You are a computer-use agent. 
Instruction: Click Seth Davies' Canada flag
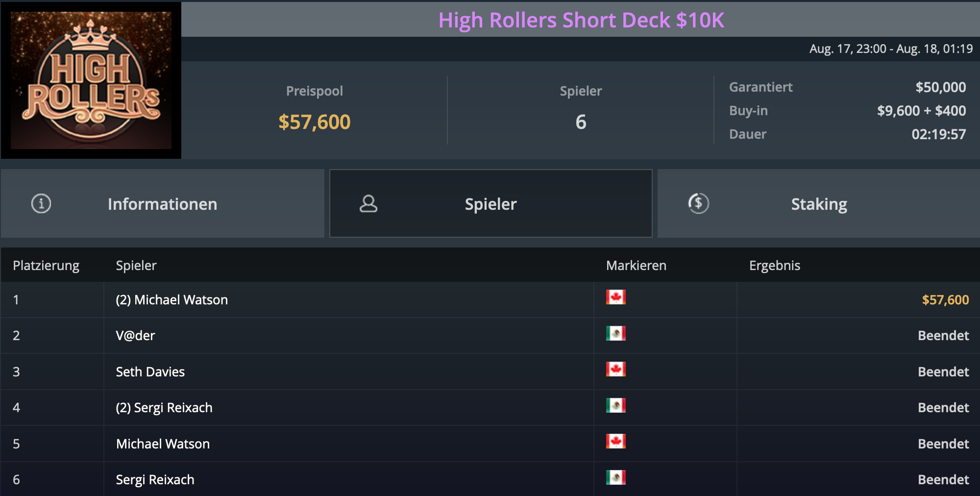pos(615,369)
